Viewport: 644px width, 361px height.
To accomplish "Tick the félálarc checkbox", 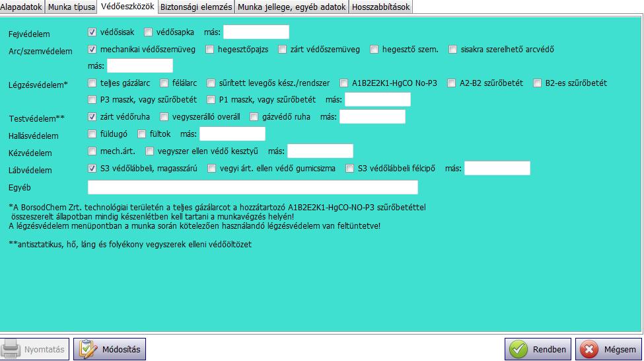I will 164,83.
